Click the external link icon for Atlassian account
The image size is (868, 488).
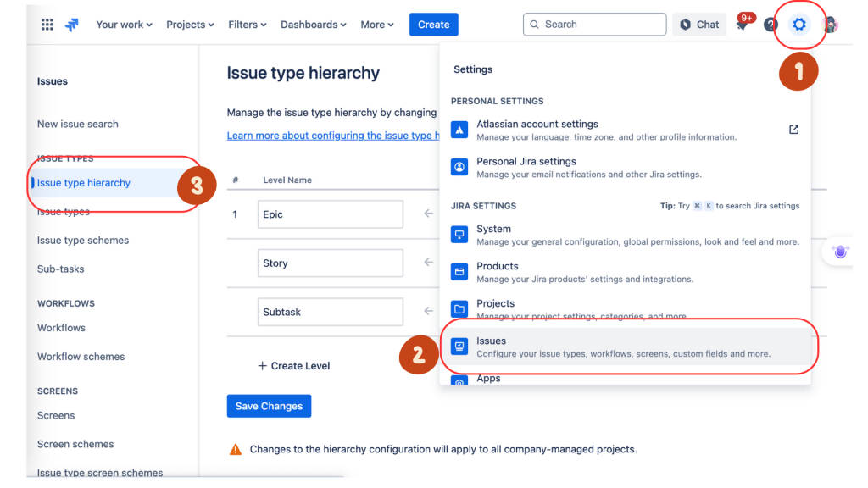click(x=793, y=130)
